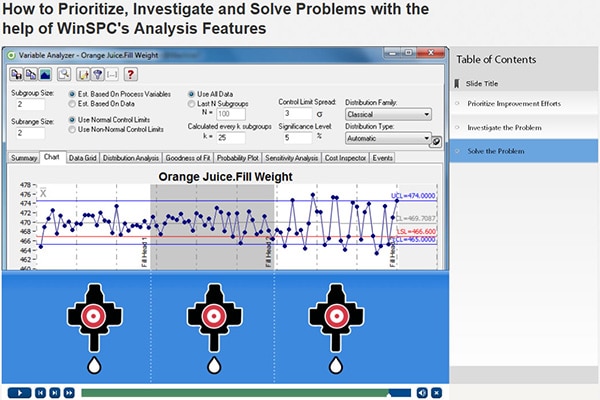The width and height of the screenshot is (600, 400).
Task: Select Est. Based On Data radio button
Action: [70, 102]
